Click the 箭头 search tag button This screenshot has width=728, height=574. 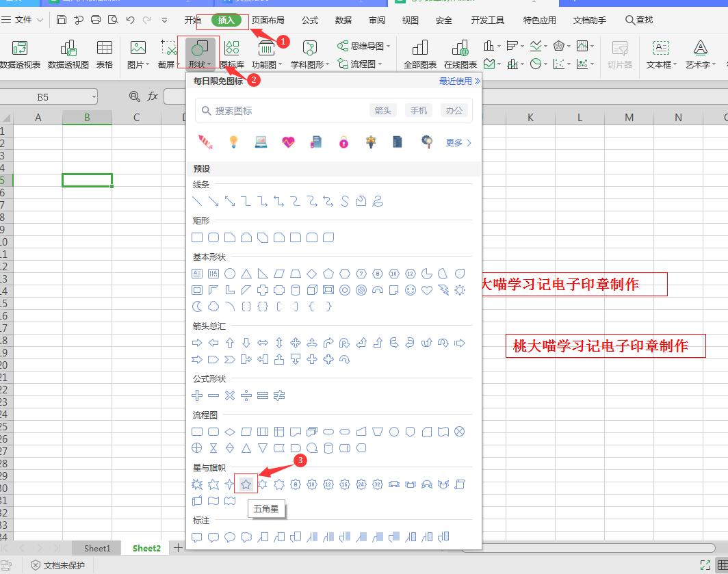[x=383, y=110]
